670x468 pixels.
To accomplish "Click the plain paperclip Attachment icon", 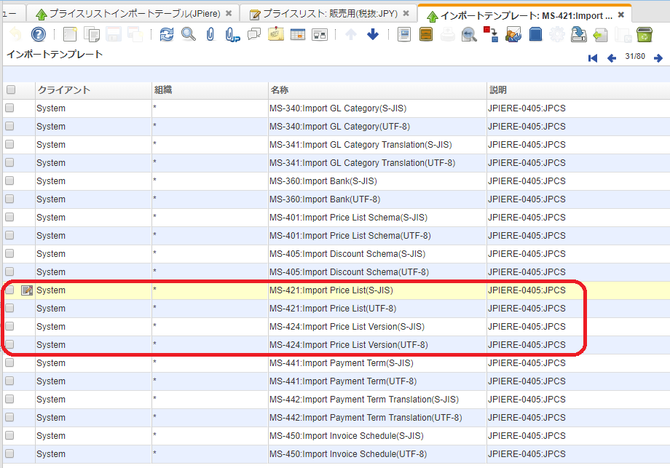I will [x=210, y=34].
